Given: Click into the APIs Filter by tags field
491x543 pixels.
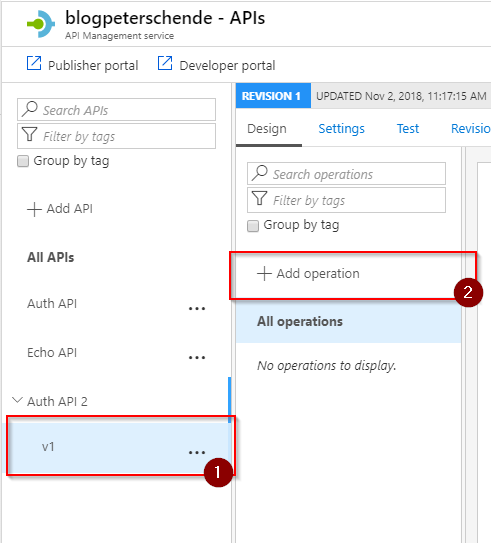Looking at the screenshot, I should [x=116, y=136].
